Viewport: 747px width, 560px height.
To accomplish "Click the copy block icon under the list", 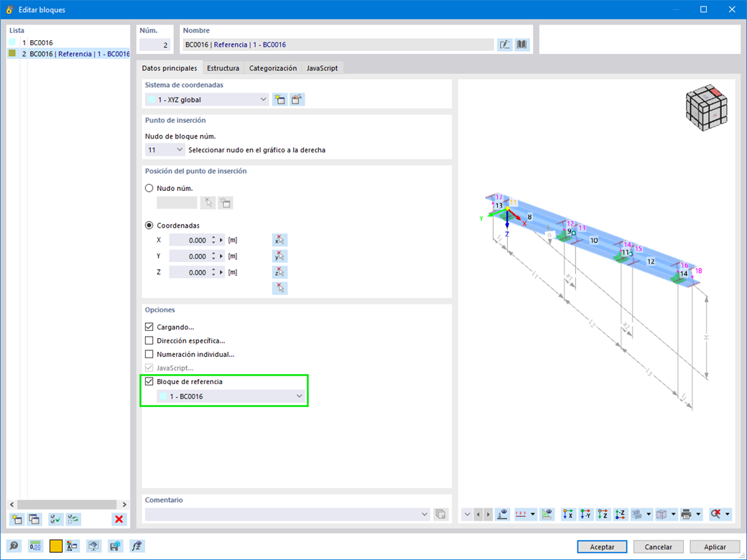I will pos(34,519).
